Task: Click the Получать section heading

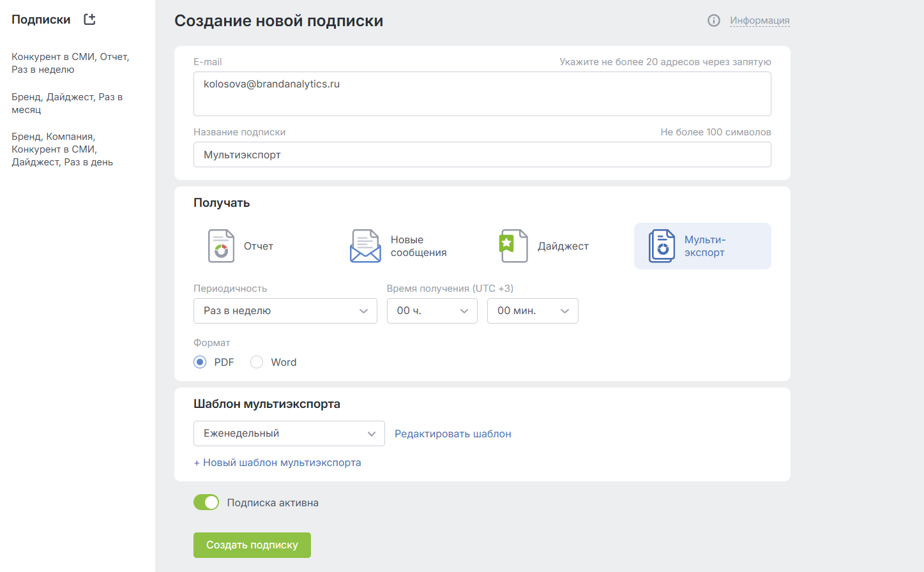Action: click(222, 202)
